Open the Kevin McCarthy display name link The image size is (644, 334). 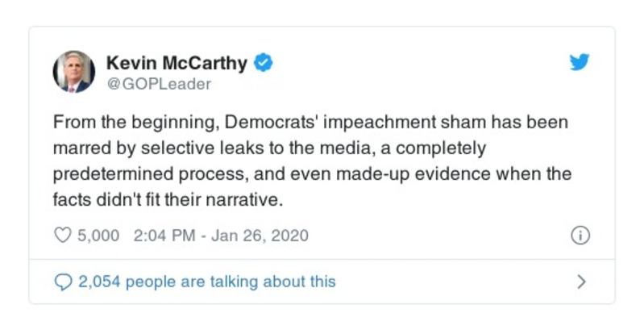pos(177,62)
